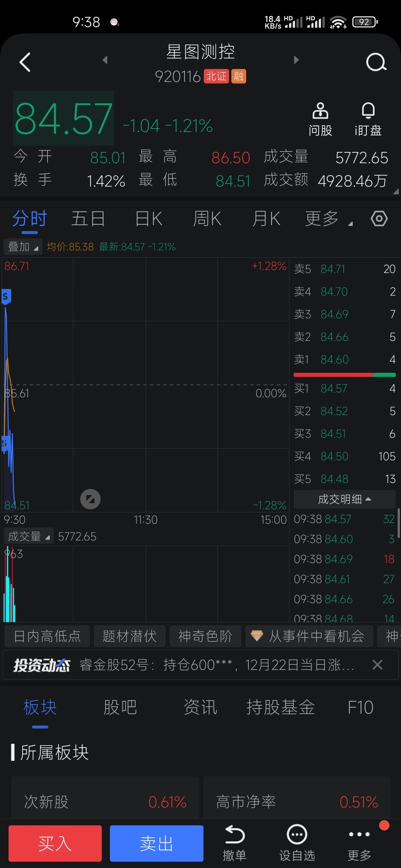Tap the 撤单 cancel order icon

[x=234, y=843]
